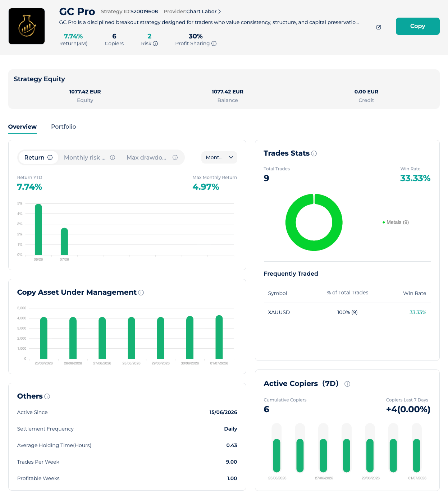Click the chevron next to Chart Labor
The image size is (448, 496).
click(x=220, y=12)
